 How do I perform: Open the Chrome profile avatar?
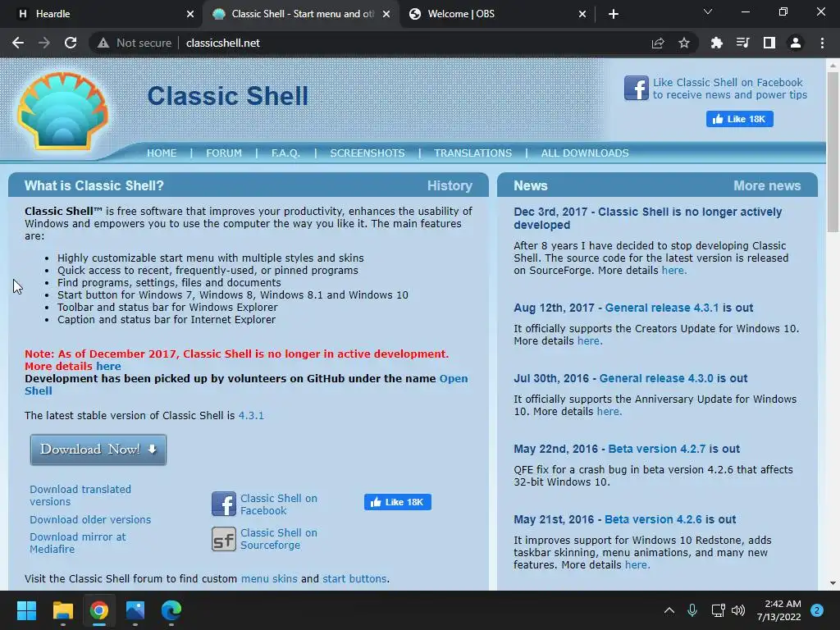click(x=796, y=43)
